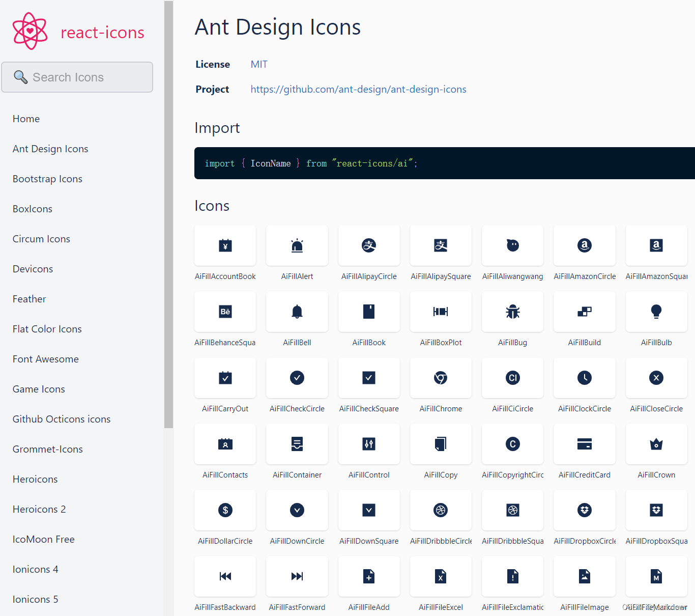
Task: Select the AiFillContacts icon
Action: click(x=225, y=444)
